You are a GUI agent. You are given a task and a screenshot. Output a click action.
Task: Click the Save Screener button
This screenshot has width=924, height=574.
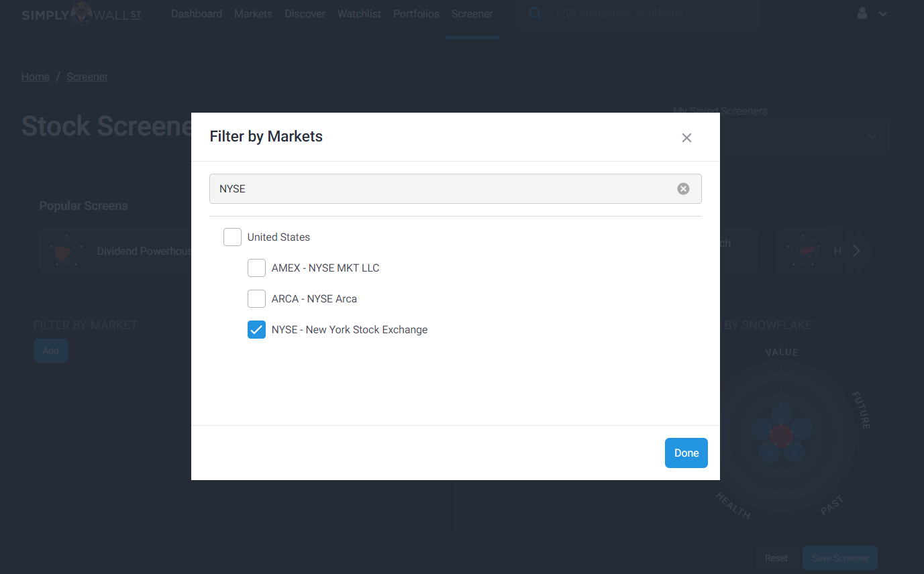[x=840, y=558]
